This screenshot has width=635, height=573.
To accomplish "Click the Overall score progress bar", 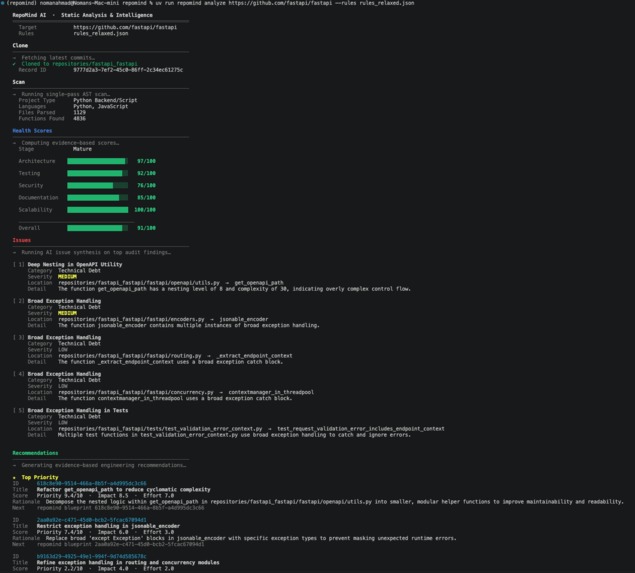I will pos(98,228).
